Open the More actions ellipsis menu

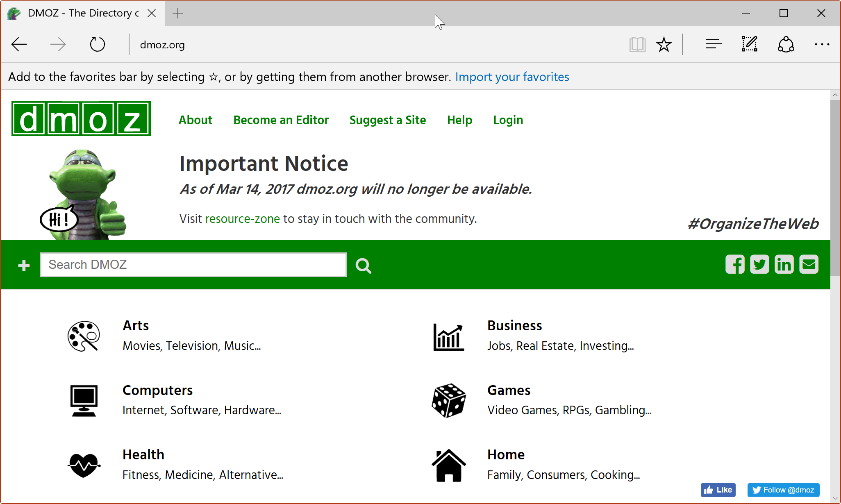click(822, 44)
